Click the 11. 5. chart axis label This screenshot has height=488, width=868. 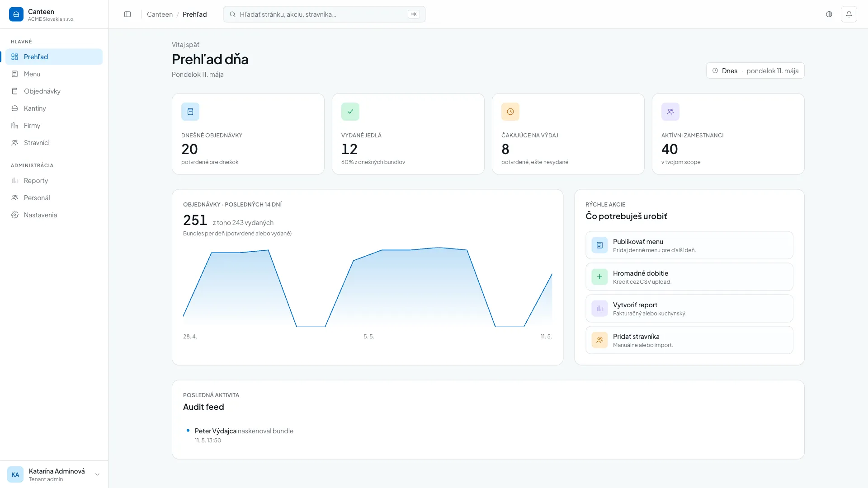click(546, 337)
